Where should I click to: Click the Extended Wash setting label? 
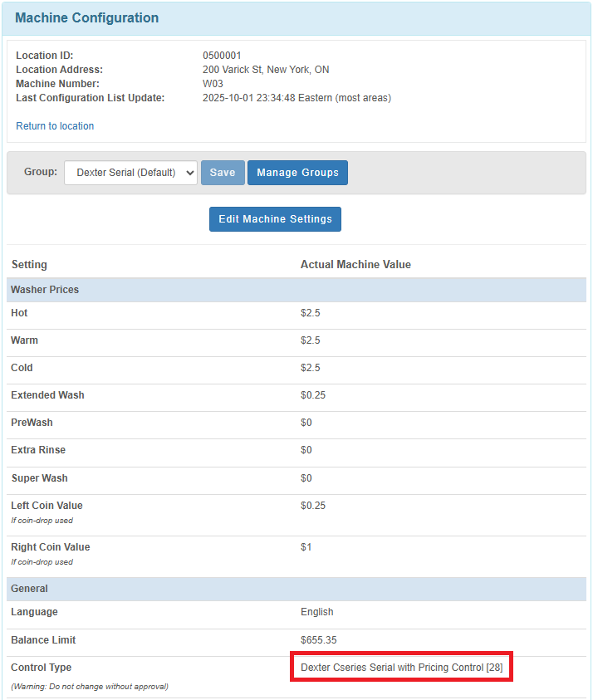coord(47,395)
